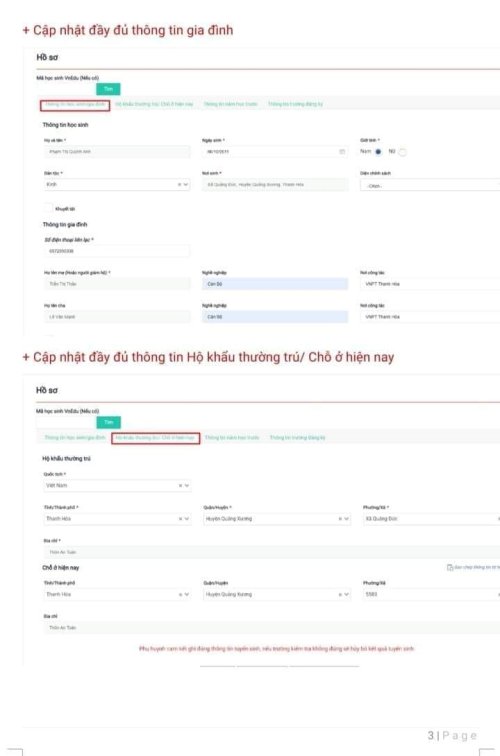Clear Huyện Quảng Xương under Chỗ ở hiện nay
500x756 pixels.
tap(340, 594)
